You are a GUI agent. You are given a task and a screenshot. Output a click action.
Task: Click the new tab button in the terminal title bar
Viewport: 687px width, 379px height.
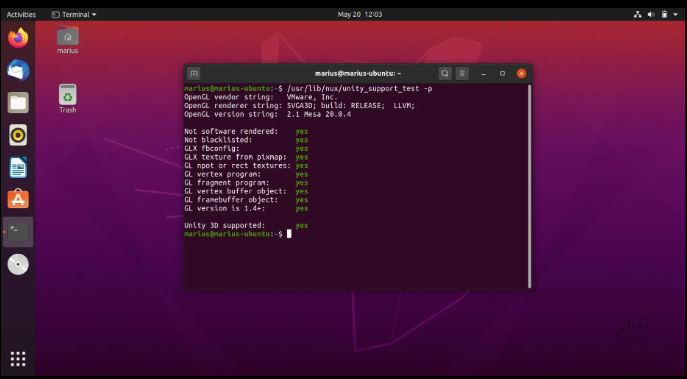pos(194,74)
